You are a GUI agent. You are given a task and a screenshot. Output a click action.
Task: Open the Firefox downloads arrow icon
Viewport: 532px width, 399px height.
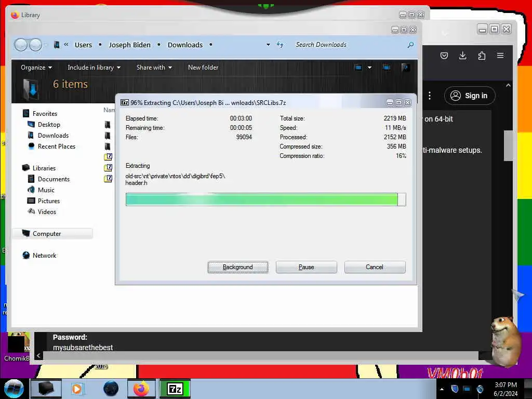(462, 56)
